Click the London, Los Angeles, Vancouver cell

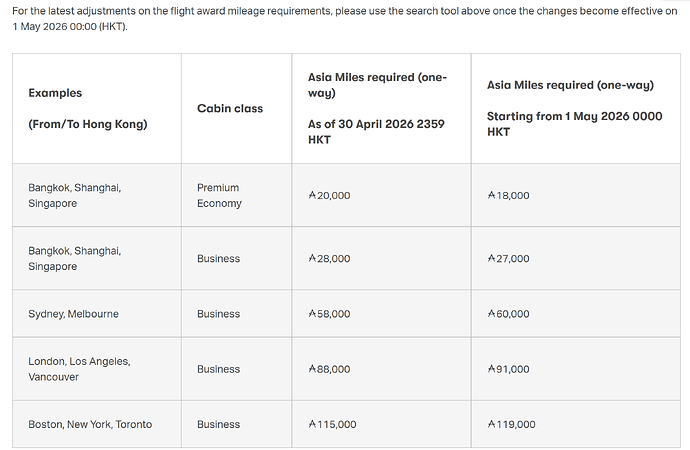coord(79,369)
